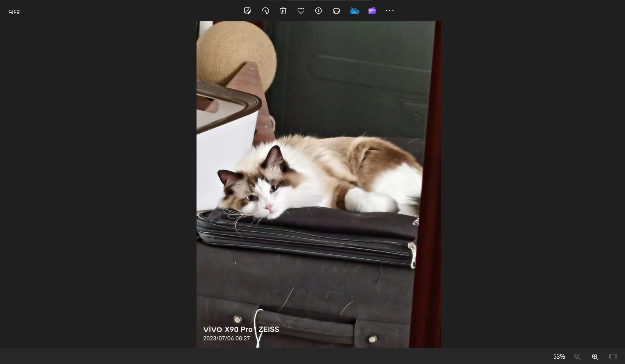Open file info with the info icon
625x364 pixels.
[319, 11]
